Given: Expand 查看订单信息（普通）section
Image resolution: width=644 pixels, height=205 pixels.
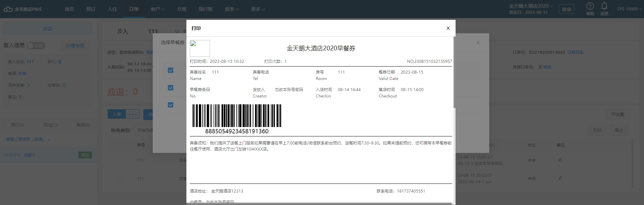Looking at the screenshot, I should click(28, 139).
